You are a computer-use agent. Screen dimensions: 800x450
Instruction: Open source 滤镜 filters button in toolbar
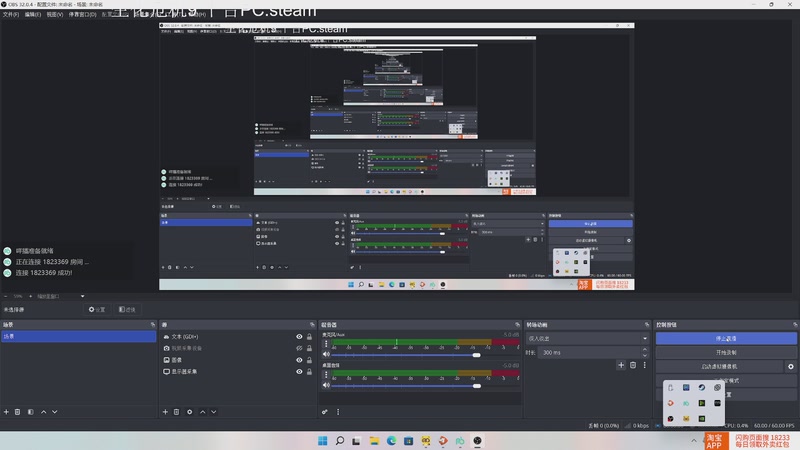point(127,310)
